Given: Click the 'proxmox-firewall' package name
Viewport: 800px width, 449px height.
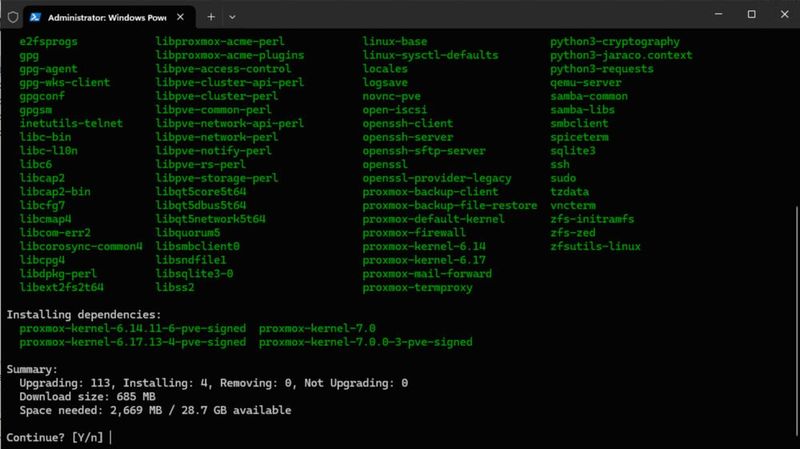Looking at the screenshot, I should click(414, 233).
